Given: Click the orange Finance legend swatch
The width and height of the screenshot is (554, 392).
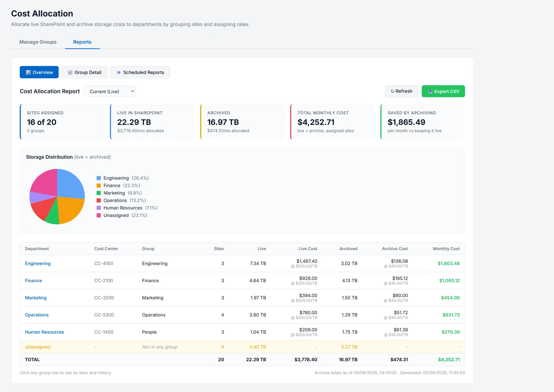Looking at the screenshot, I should pyautogui.click(x=99, y=186).
